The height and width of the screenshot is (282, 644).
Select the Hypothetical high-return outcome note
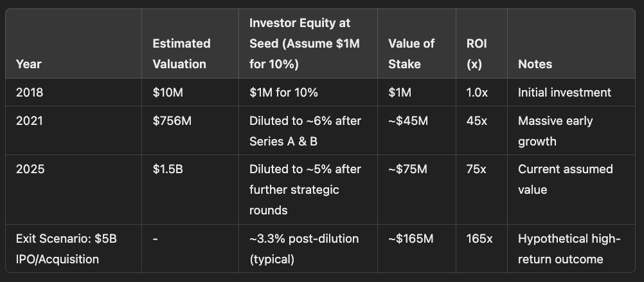pyautogui.click(x=569, y=249)
